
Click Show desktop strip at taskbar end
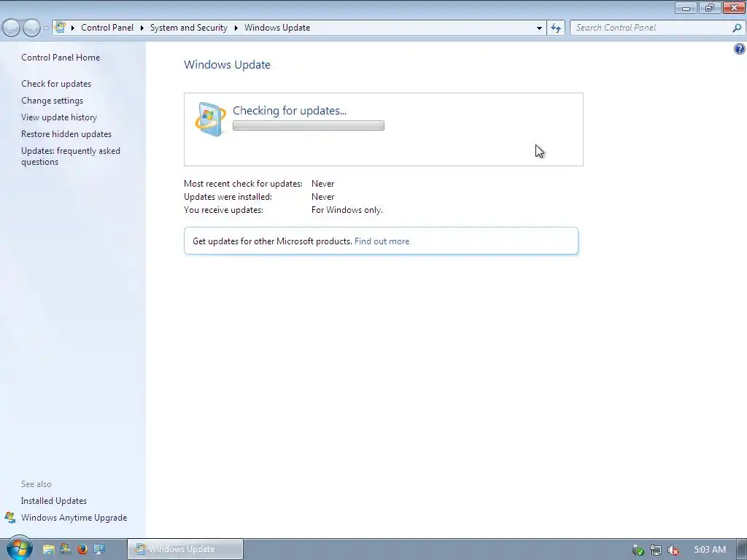pos(742,549)
